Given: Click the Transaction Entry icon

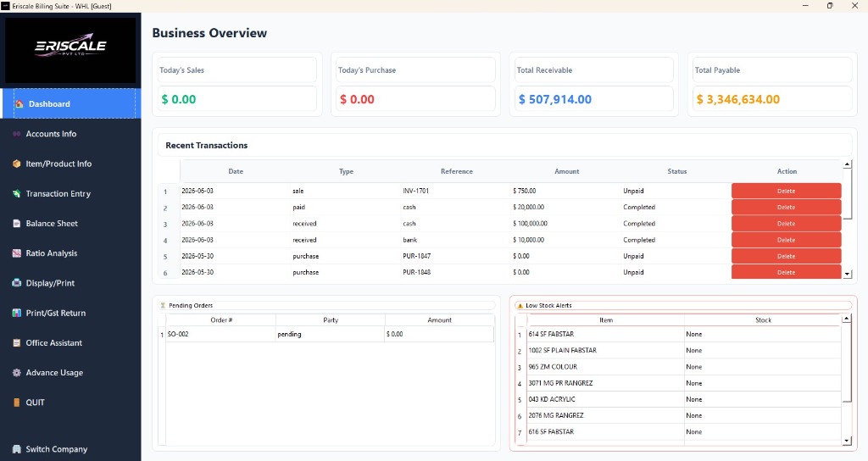Looking at the screenshot, I should point(17,194).
